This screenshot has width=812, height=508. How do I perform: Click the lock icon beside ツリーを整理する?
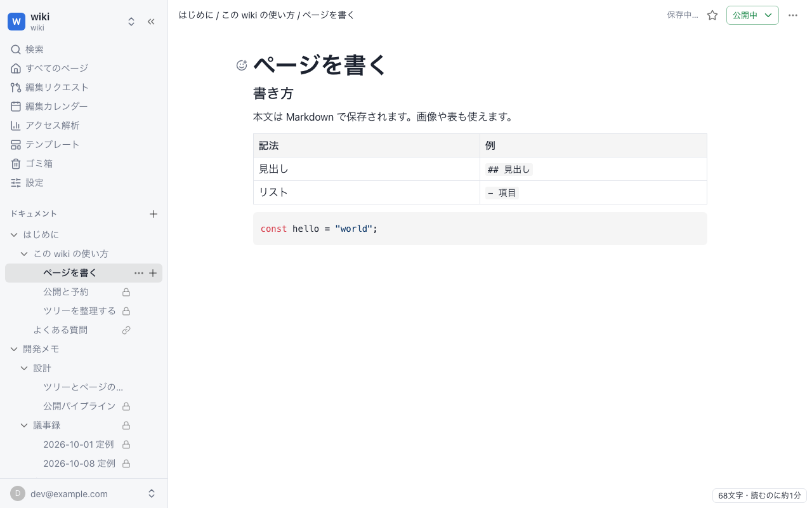126,311
